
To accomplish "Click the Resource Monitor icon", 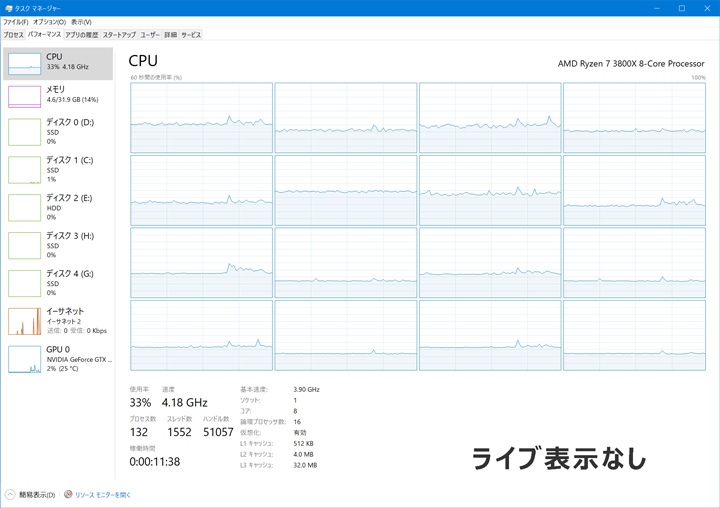I will pos(68,494).
